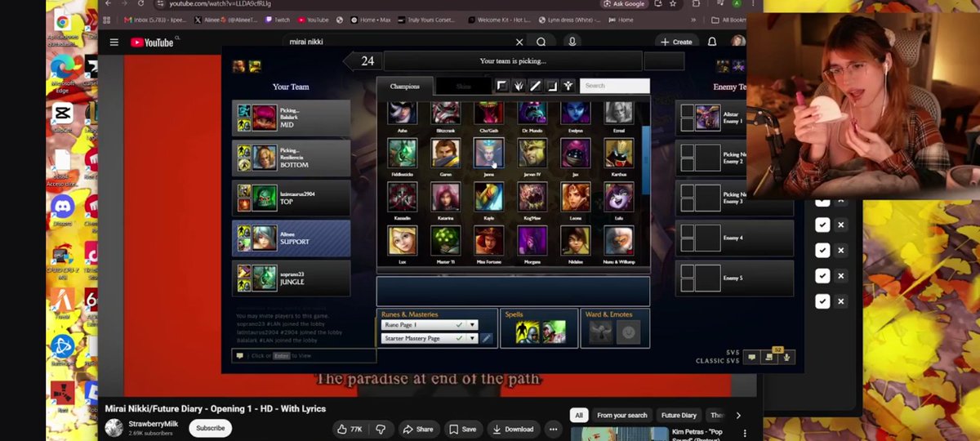Click the lobby chat input box
The height and width of the screenshot is (441, 980).
point(304,355)
